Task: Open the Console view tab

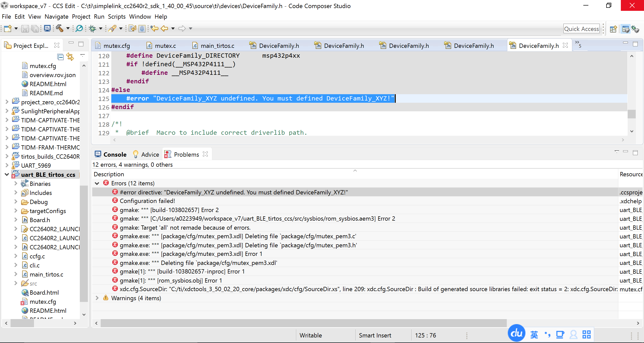Action: point(111,154)
